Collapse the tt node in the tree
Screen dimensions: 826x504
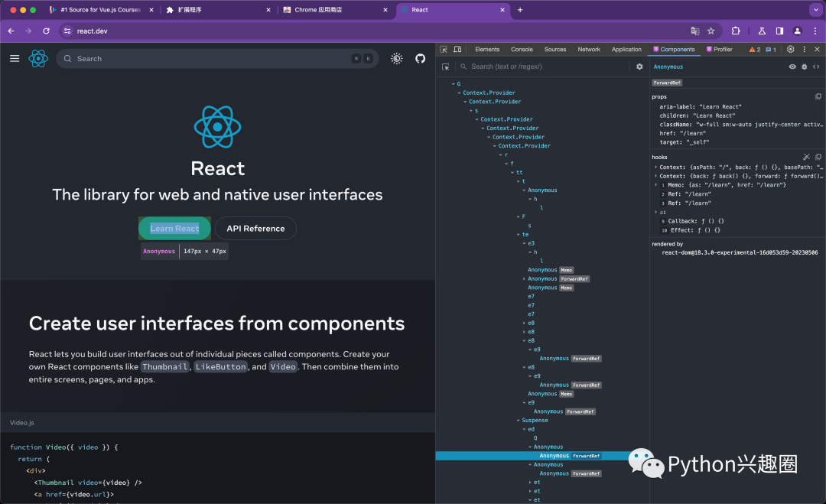click(512, 172)
